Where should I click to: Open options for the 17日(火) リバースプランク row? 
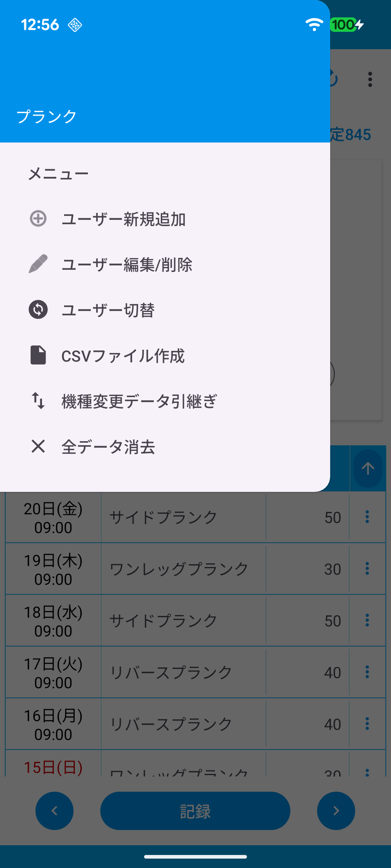367,672
